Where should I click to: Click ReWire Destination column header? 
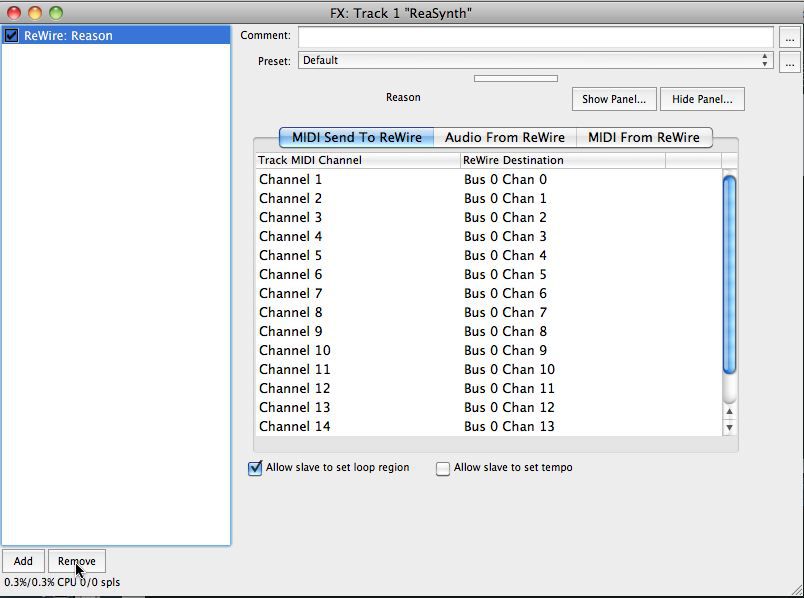pos(563,160)
